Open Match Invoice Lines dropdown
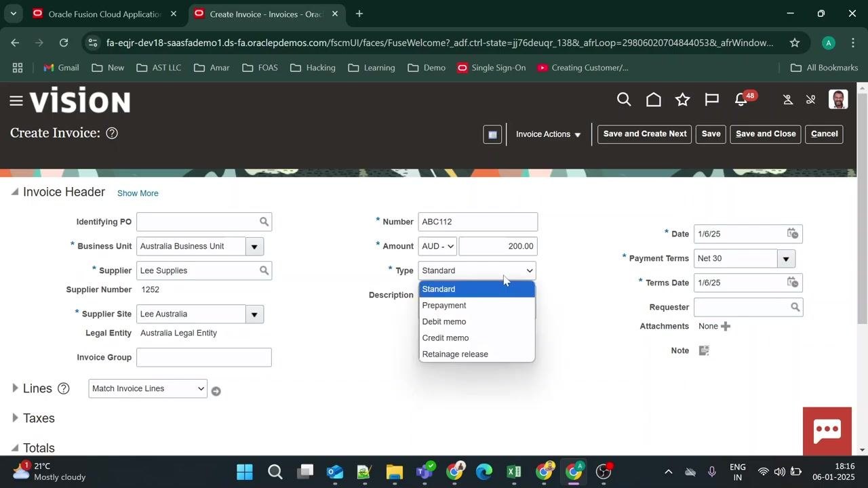Screen dimensions: 868x488 [x=148, y=388]
